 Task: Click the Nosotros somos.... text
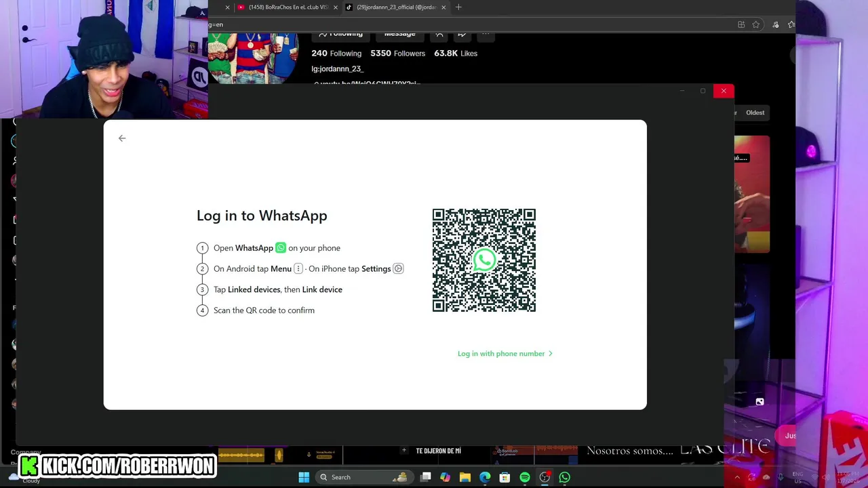[630, 451]
